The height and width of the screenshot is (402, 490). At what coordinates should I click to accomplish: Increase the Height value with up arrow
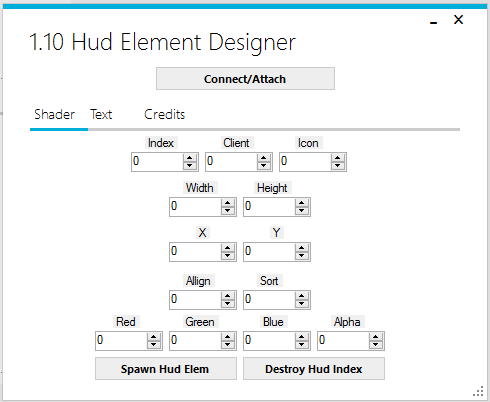[x=302, y=203]
